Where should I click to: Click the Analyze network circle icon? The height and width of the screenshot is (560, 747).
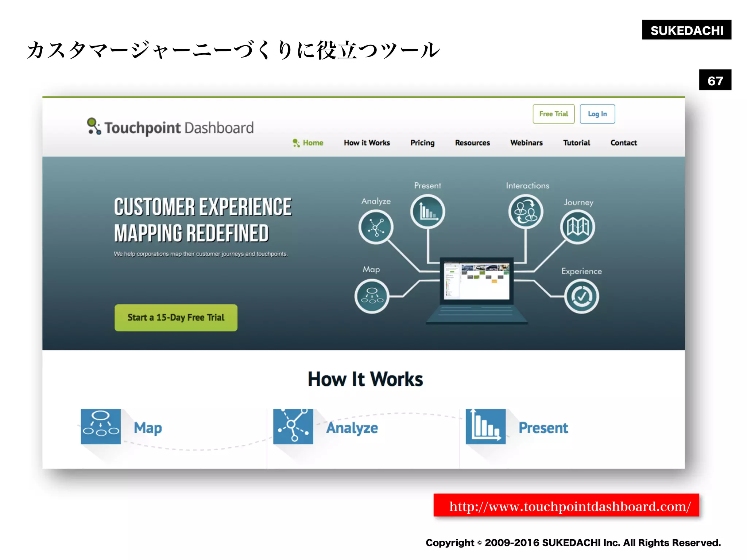click(x=376, y=227)
